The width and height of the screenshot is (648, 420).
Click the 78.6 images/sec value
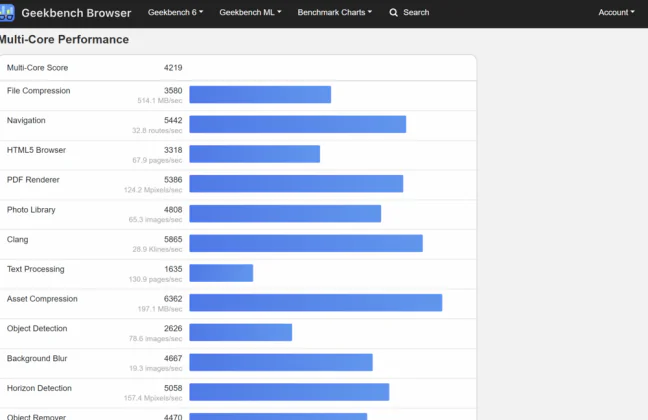click(155, 339)
